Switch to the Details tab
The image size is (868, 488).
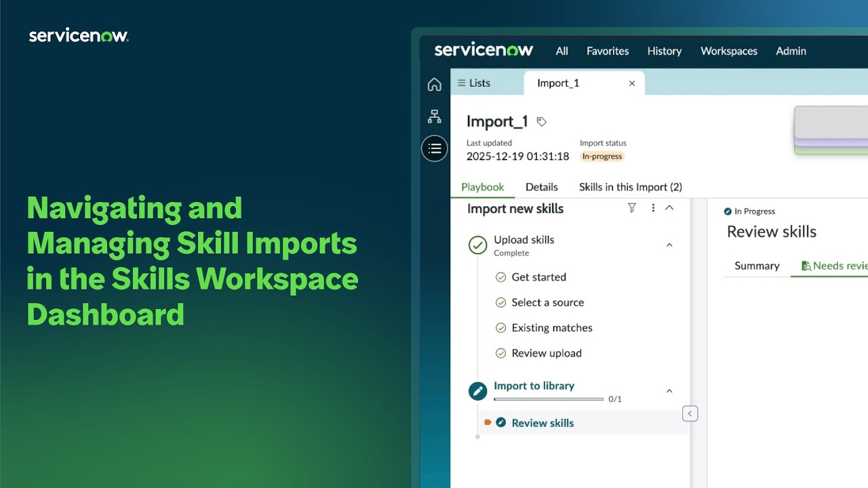coord(542,187)
